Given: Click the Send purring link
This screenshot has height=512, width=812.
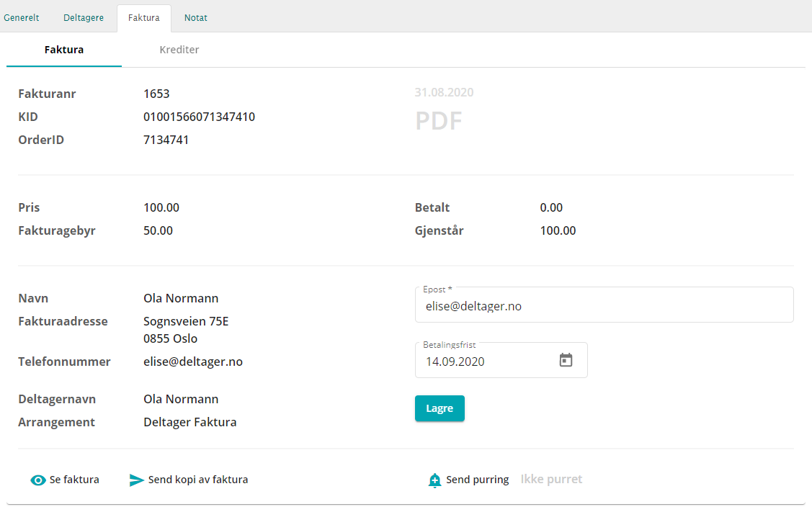Looking at the screenshot, I should click(x=478, y=480).
